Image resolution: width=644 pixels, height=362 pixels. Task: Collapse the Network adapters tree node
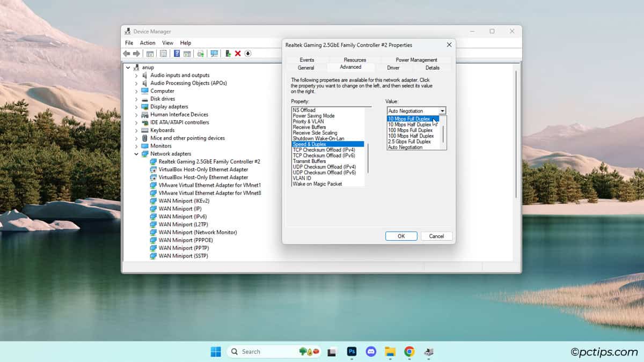click(136, 154)
